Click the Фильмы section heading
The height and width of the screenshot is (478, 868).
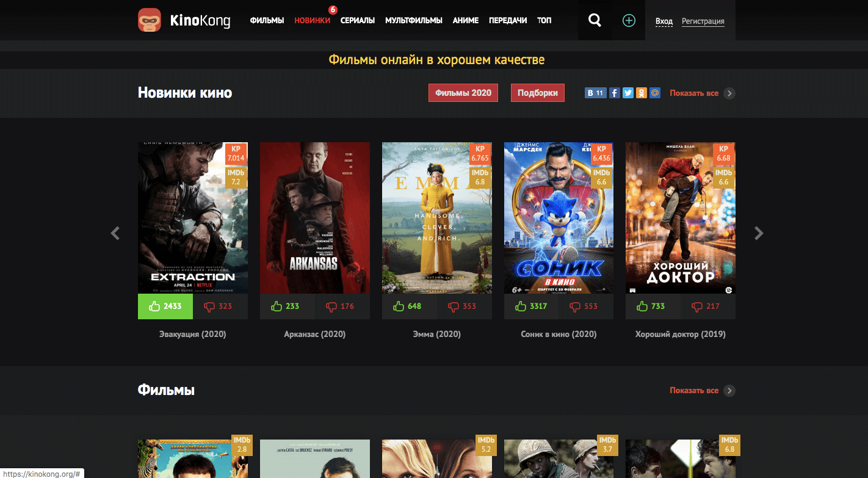[166, 390]
